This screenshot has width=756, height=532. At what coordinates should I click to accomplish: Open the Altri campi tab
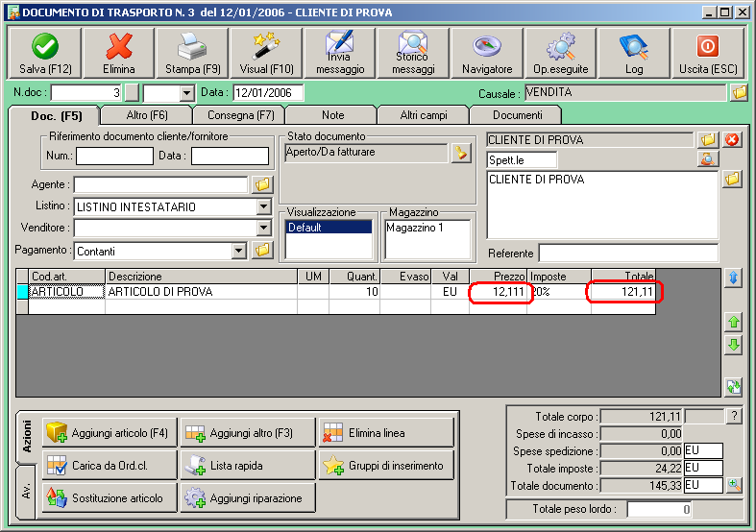pos(422,115)
